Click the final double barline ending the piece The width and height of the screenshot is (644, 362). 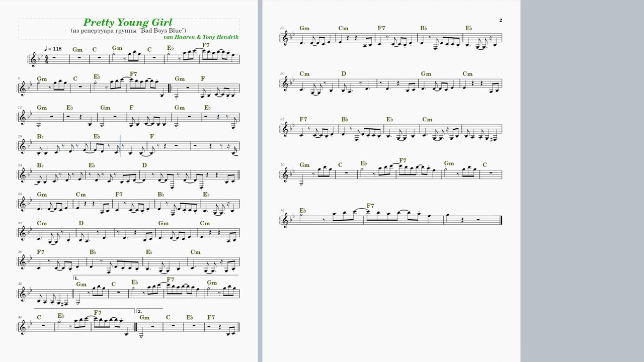pyautogui.click(x=501, y=220)
